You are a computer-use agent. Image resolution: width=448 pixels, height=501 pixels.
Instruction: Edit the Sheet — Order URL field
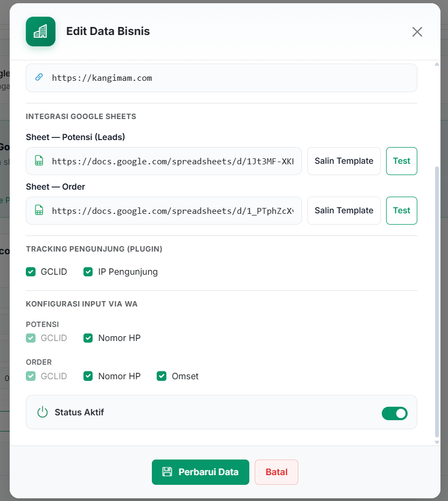164,211
